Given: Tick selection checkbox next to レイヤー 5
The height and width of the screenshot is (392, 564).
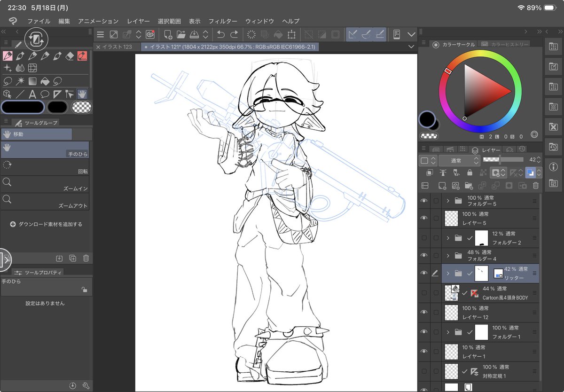Looking at the screenshot, I should 436,218.
